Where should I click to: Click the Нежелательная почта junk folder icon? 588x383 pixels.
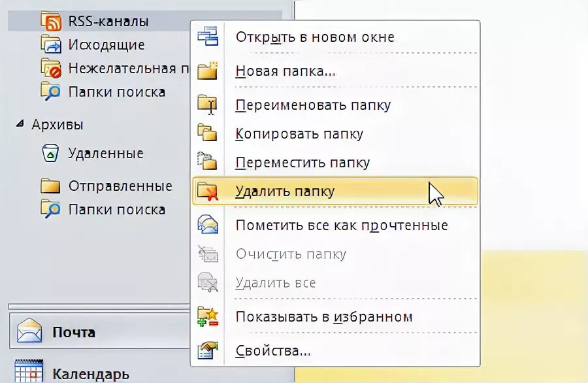click(x=50, y=68)
